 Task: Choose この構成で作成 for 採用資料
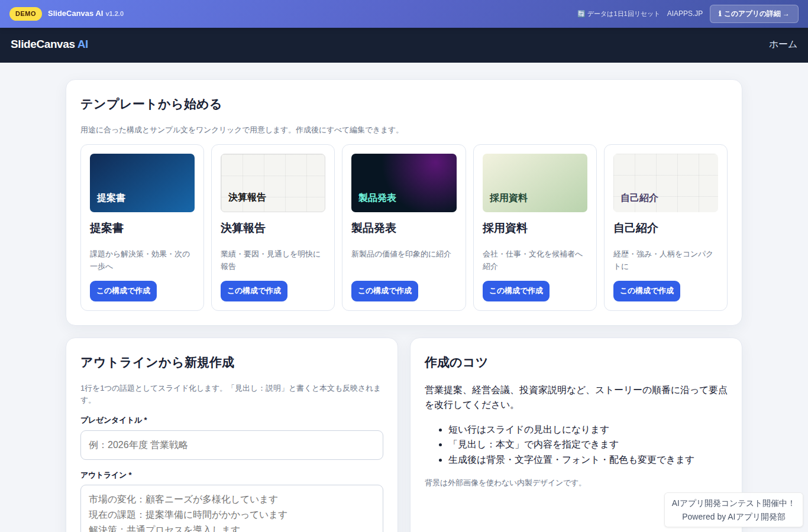tap(516, 291)
